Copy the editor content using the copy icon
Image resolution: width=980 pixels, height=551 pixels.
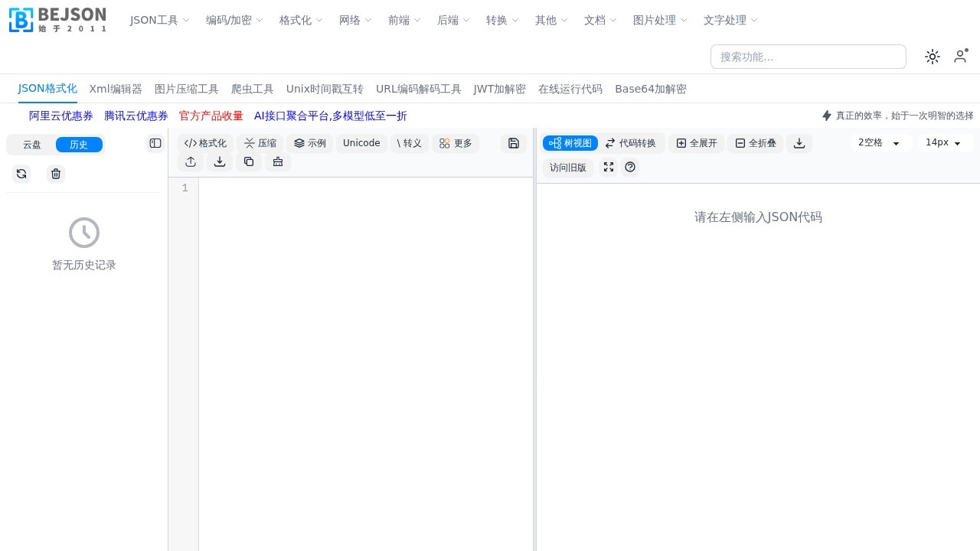click(249, 161)
